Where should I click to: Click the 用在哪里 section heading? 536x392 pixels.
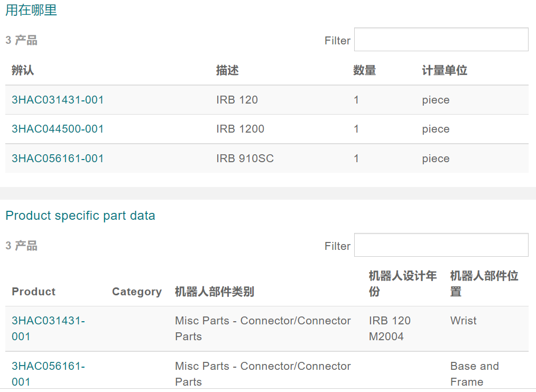[31, 10]
